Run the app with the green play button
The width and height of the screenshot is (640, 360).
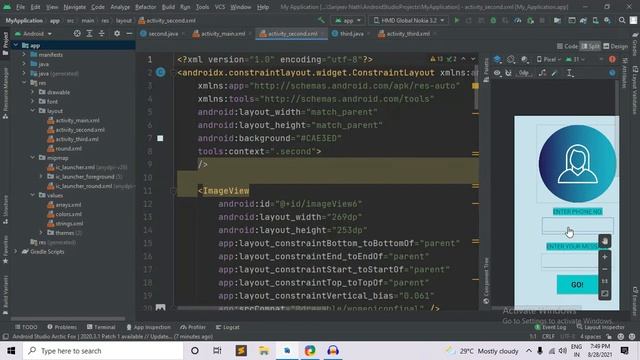[457, 20]
